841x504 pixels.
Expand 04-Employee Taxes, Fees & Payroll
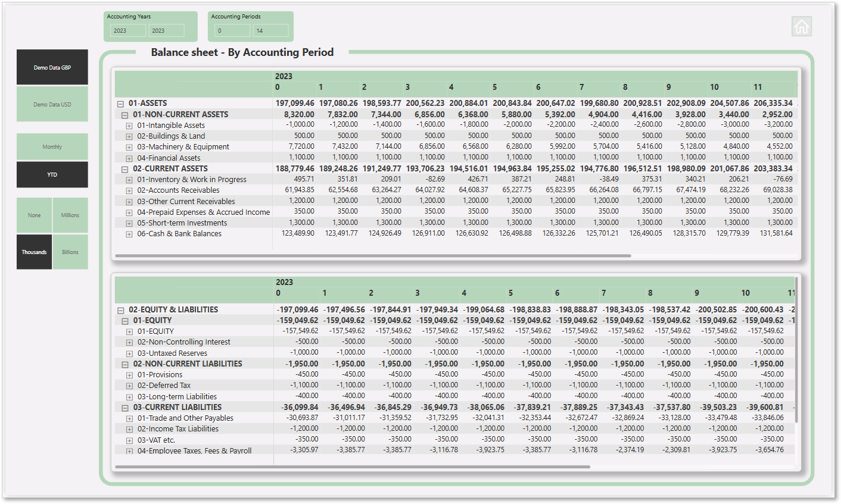point(129,451)
